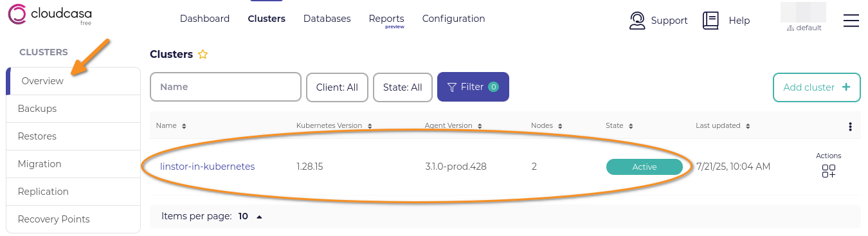Open the Client: All dropdown
The width and height of the screenshot is (868, 236).
click(337, 87)
